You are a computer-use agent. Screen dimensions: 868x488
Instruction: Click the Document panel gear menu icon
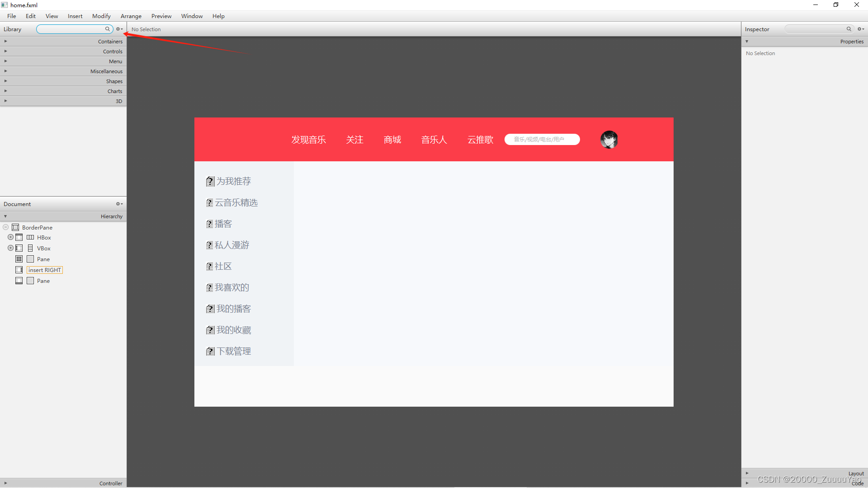119,204
